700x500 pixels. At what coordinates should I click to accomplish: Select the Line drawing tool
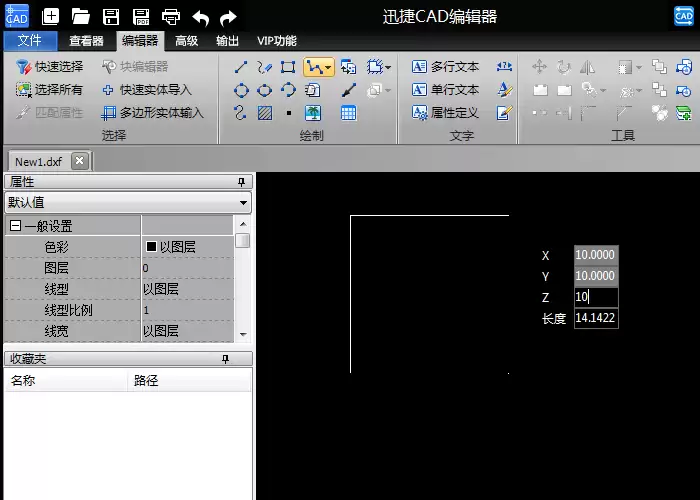[241, 67]
